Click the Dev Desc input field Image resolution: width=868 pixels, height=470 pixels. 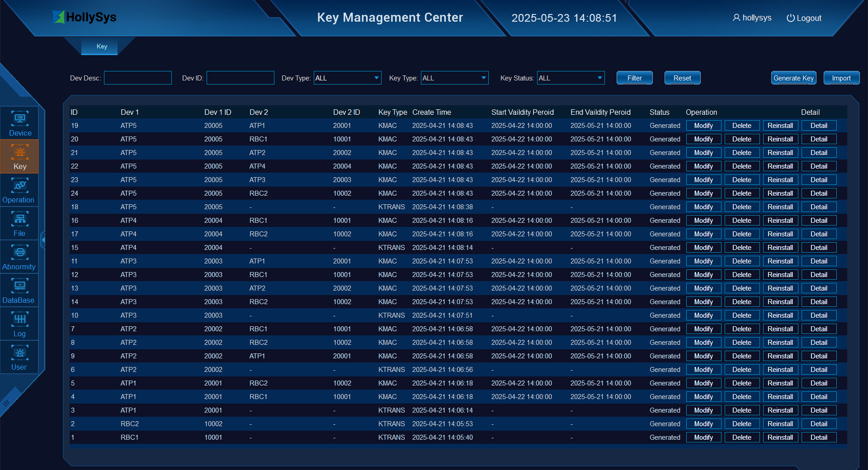click(x=138, y=78)
